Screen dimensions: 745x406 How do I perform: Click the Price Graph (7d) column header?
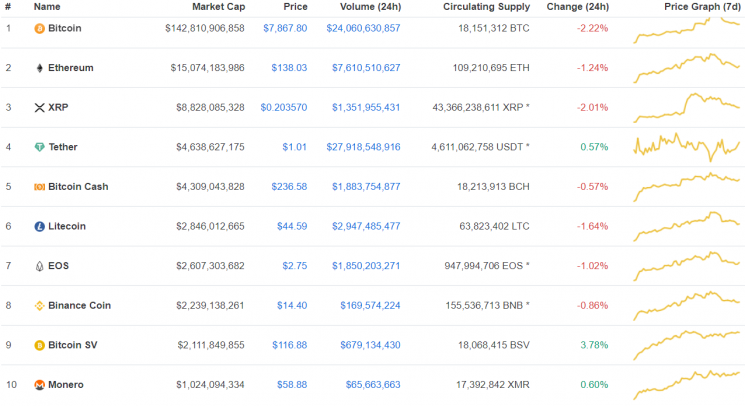coord(702,7)
